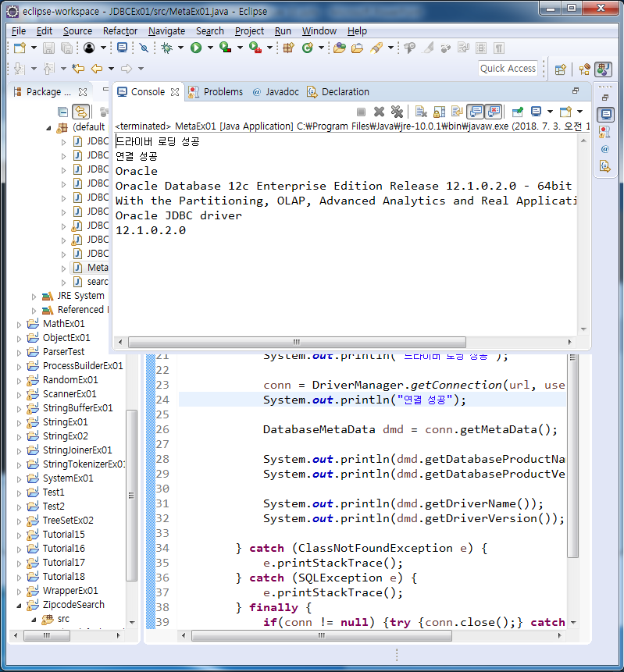The width and height of the screenshot is (624, 672).
Task: Open the New wizard dropdown arrow
Action: pyautogui.click(x=34, y=48)
